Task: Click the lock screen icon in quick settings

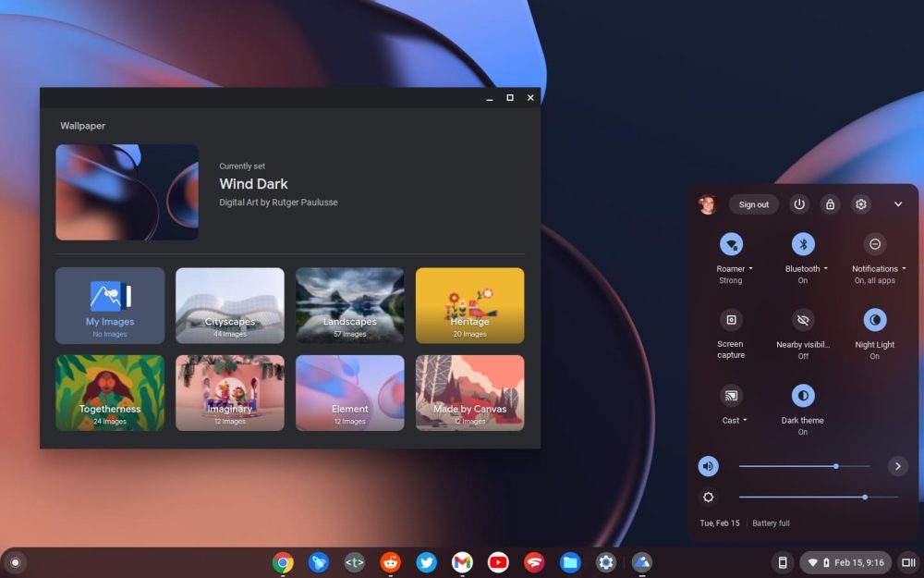Action: (830, 204)
